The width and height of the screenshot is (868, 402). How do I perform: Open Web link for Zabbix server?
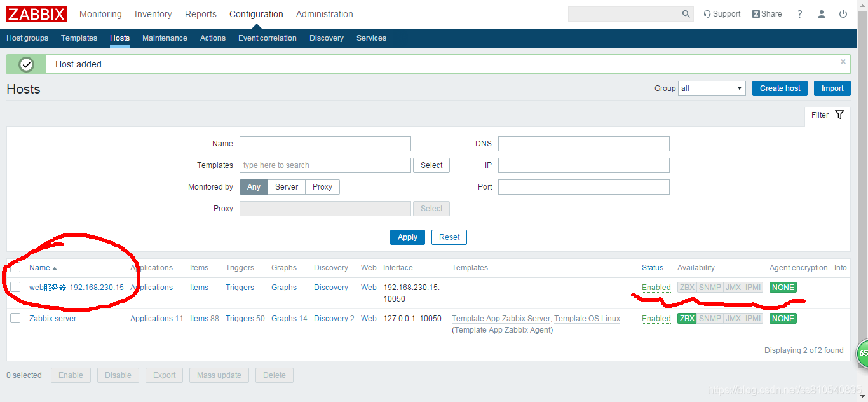pyautogui.click(x=369, y=319)
